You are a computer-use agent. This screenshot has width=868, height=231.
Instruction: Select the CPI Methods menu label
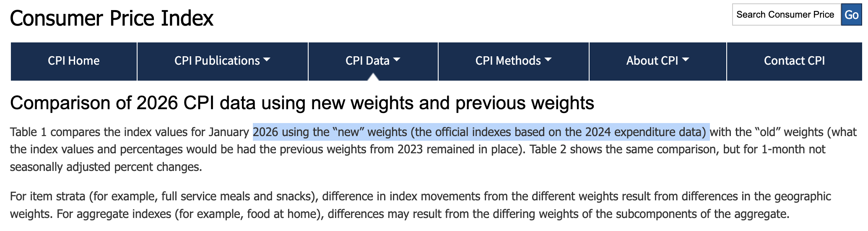click(508, 61)
